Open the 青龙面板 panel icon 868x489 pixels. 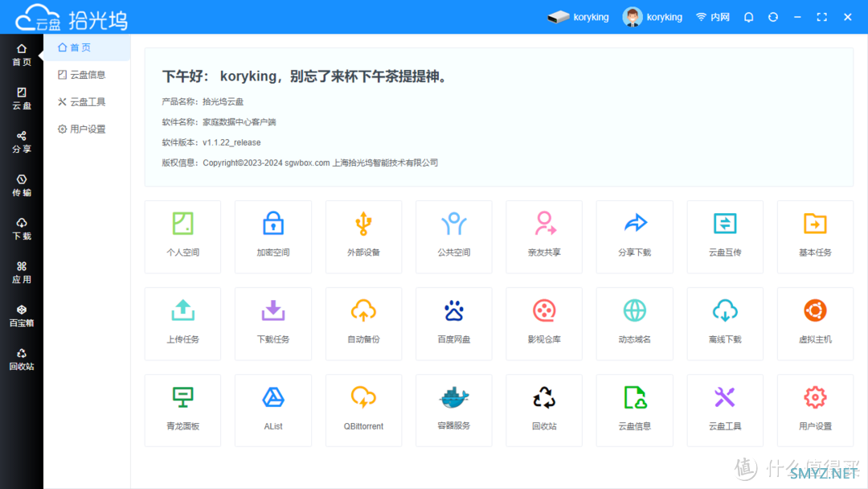(182, 397)
